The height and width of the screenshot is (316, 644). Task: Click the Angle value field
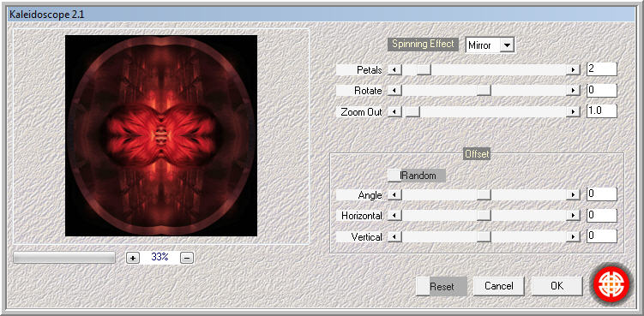pos(602,194)
